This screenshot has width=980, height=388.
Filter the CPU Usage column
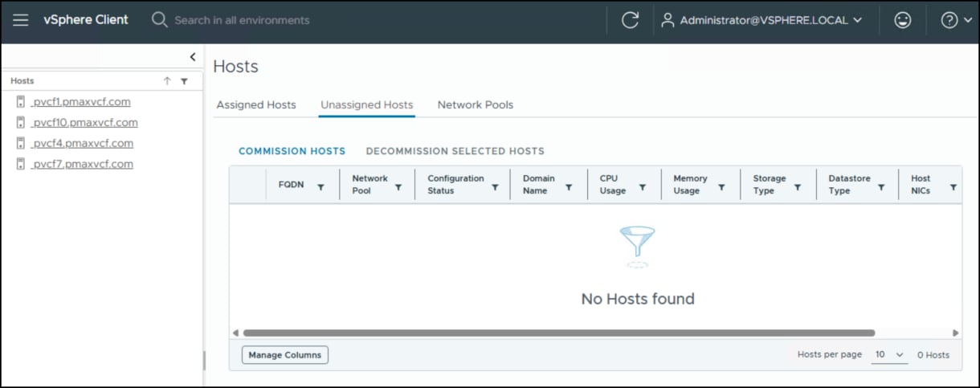(x=643, y=187)
